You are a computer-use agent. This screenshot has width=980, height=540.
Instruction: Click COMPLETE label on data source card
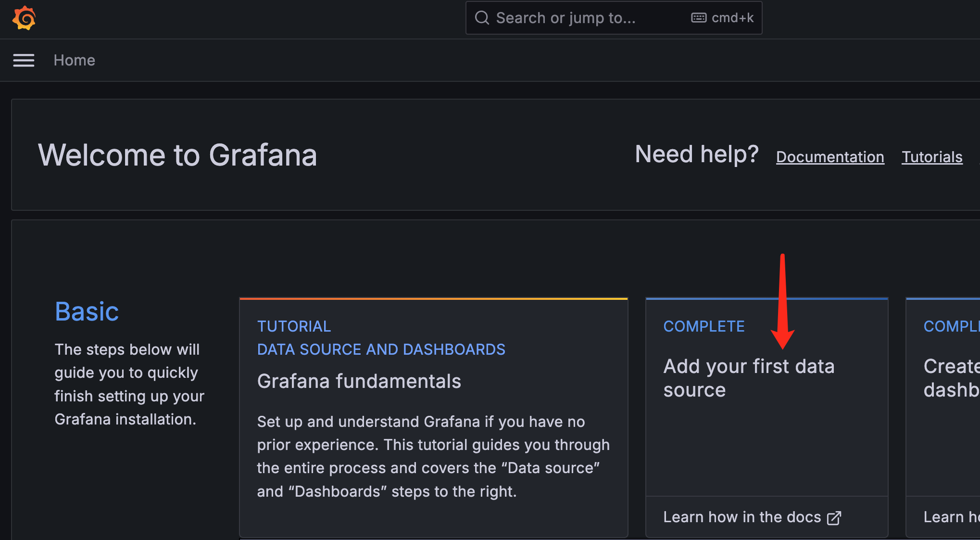coord(704,326)
